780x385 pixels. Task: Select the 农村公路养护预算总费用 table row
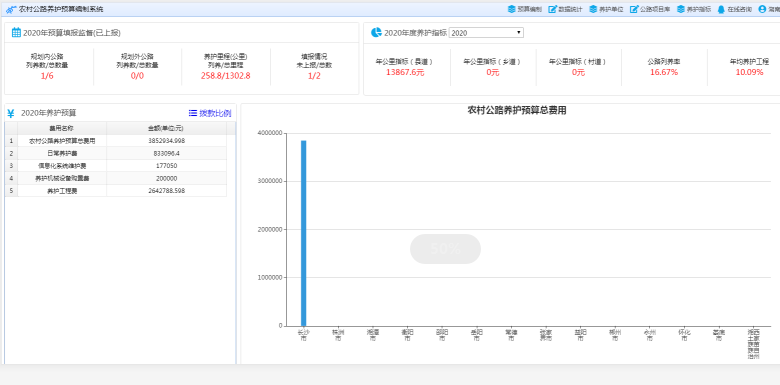[115, 141]
